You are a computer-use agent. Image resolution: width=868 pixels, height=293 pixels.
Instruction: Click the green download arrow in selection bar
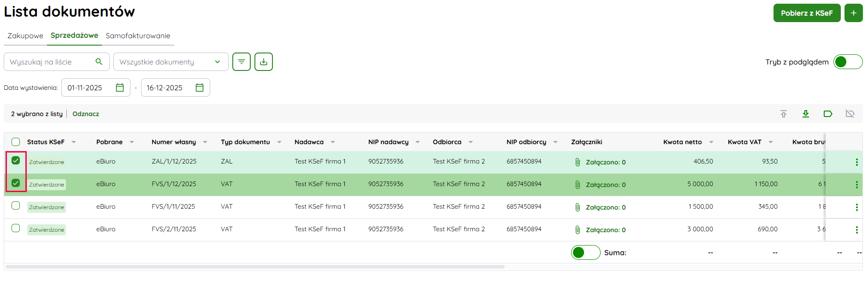(x=805, y=114)
